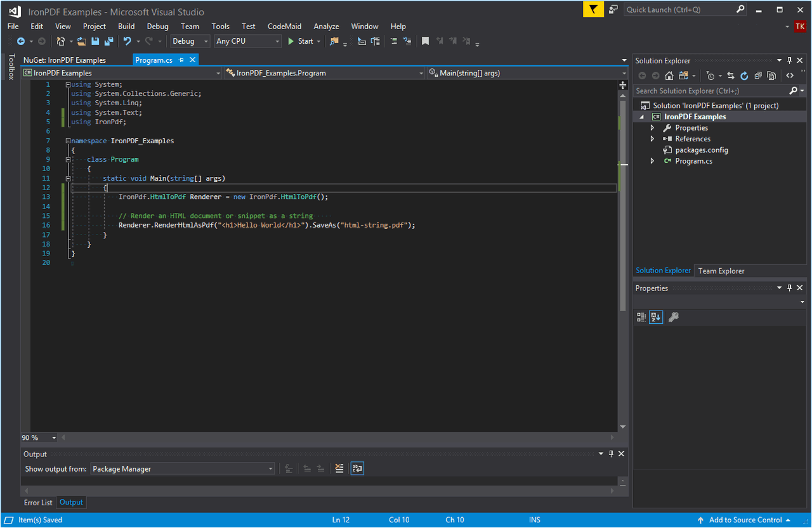Click the Undo arrow icon

pyautogui.click(x=127, y=41)
